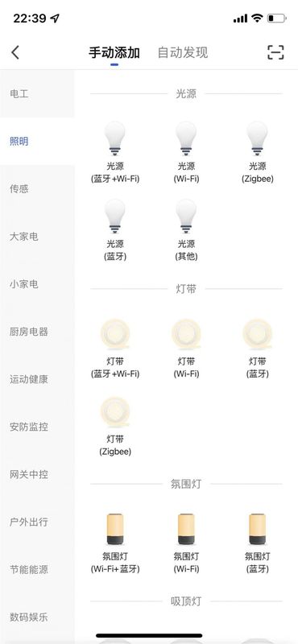Select 氛围灯 (Wi-Fi+蓝牙) lamp icon
This screenshot has height=644, width=298.
[x=115, y=529]
